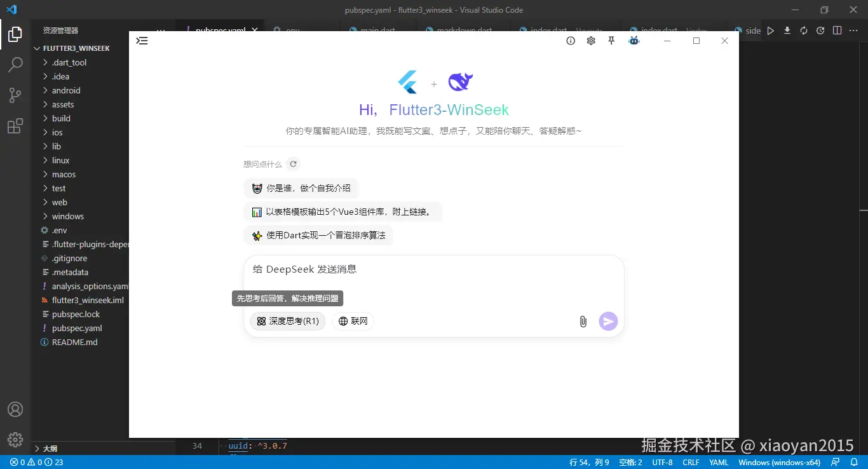
Task: Open the .flutter-plugins-depen file
Action: (x=90, y=244)
